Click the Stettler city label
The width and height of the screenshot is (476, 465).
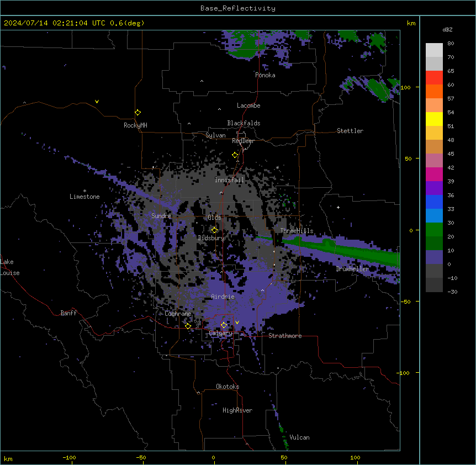click(350, 131)
